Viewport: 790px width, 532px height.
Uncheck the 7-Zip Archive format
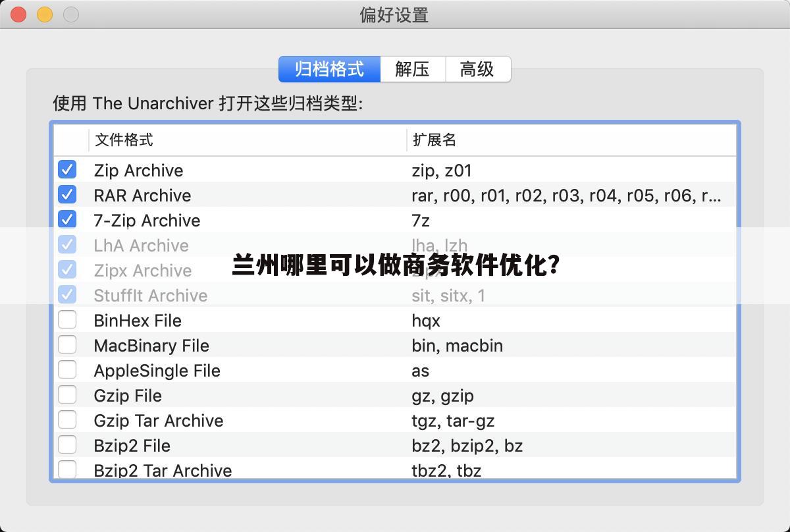click(67, 219)
